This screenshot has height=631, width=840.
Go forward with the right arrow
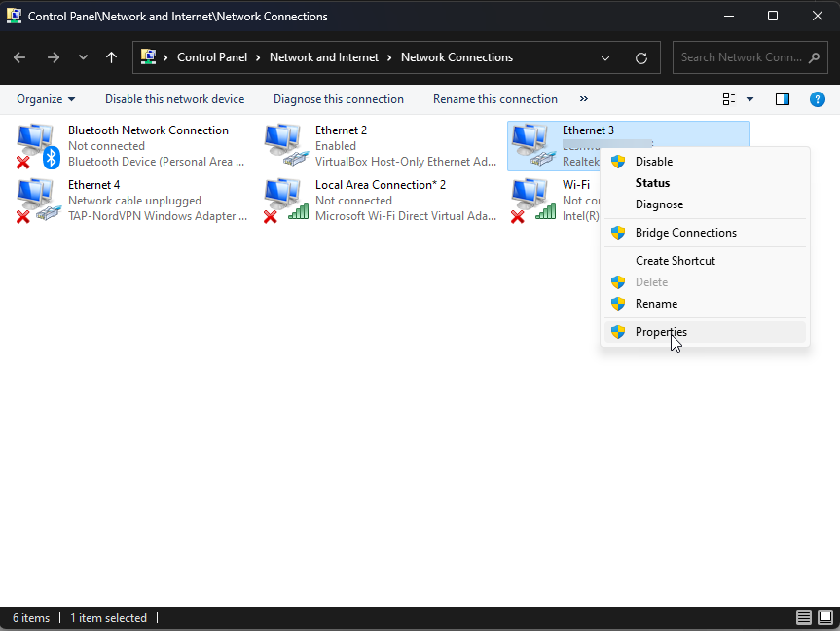pos(53,57)
